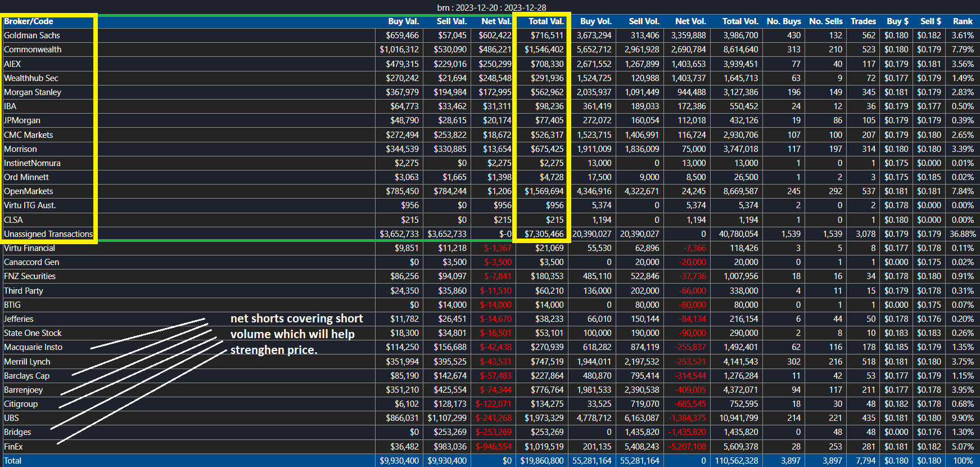Select the Macquarie Insto broker name
The width and height of the screenshot is (980, 467).
click(33, 347)
